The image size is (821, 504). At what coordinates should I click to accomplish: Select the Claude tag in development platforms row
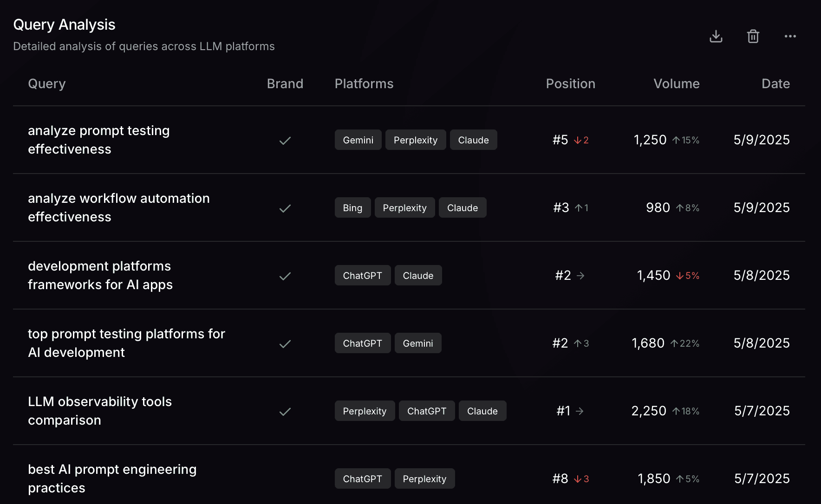pos(418,275)
